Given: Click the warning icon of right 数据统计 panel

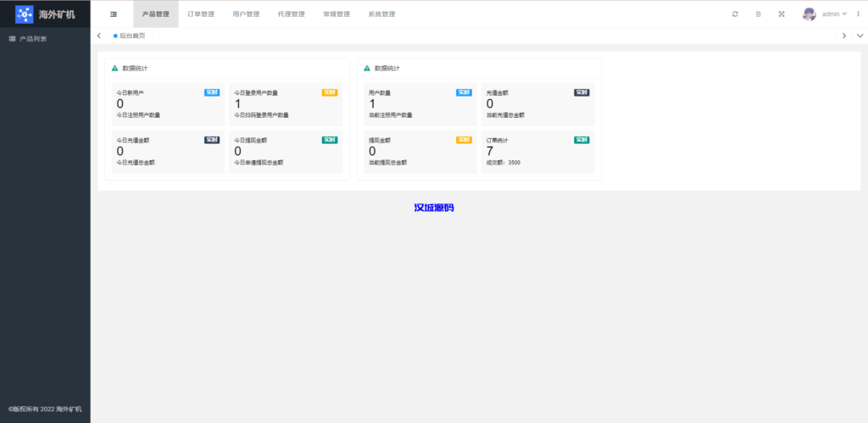Looking at the screenshot, I should pos(367,69).
